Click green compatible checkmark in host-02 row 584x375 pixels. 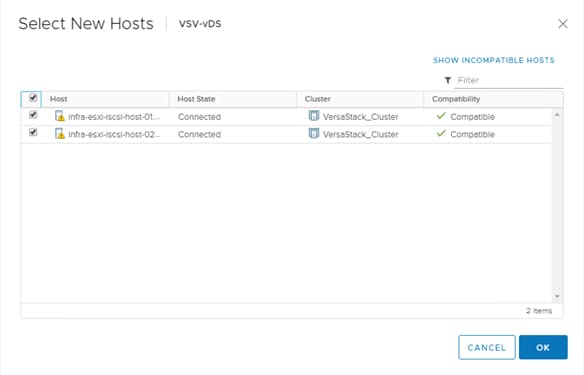(x=441, y=133)
